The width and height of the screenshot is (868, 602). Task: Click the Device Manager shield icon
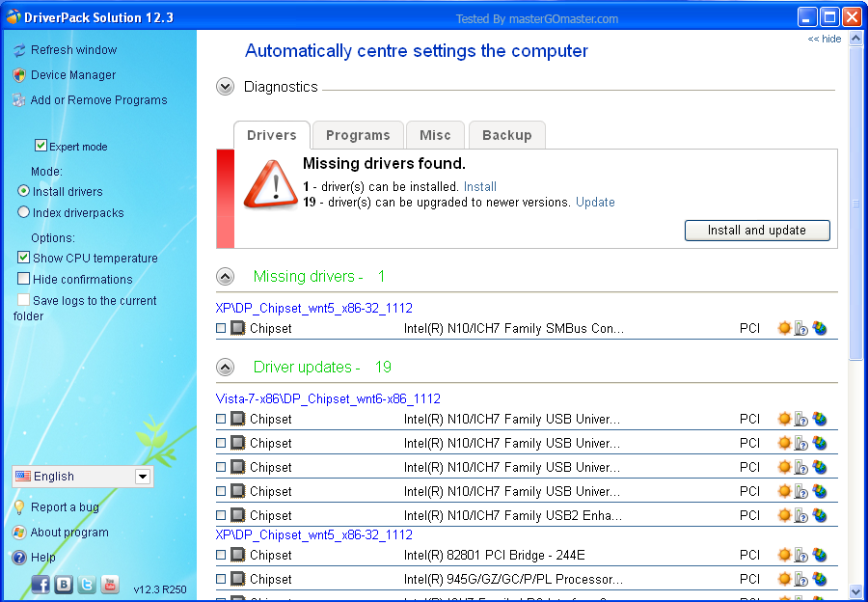(x=19, y=75)
